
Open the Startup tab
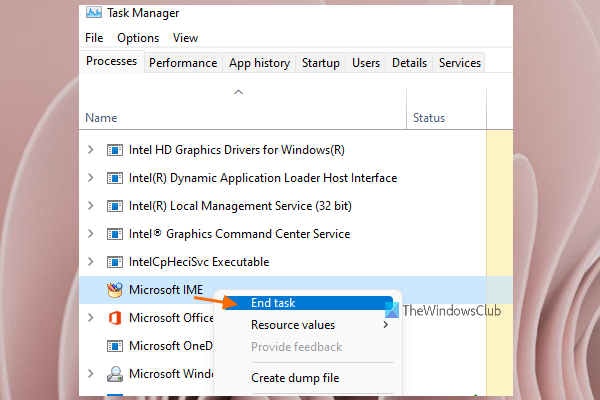click(x=321, y=62)
